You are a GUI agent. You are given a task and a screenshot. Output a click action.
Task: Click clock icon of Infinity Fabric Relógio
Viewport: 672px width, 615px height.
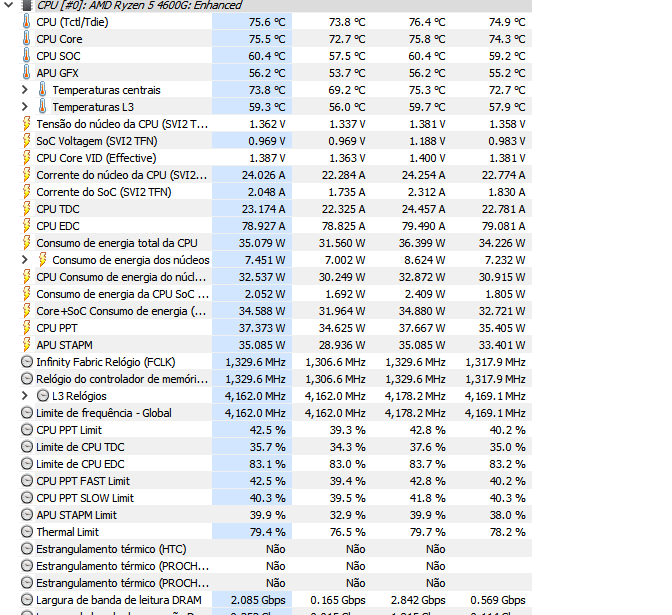[x=27, y=362]
